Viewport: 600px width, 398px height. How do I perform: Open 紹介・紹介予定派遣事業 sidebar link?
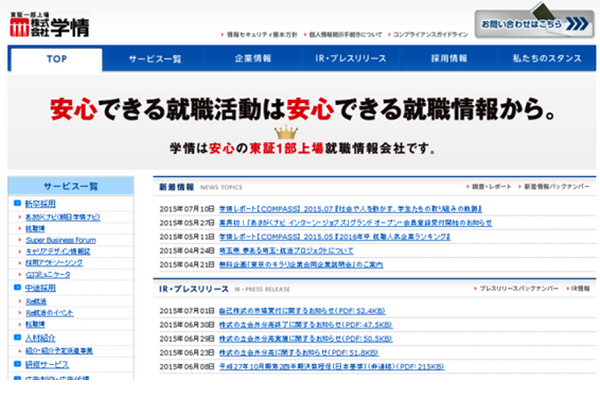click(x=59, y=351)
